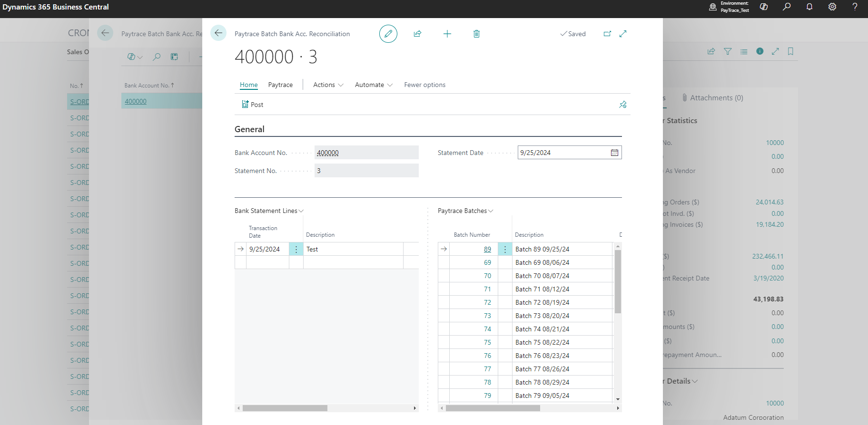Select the Batch 79 09/05/24 description
Image resolution: width=868 pixels, height=425 pixels.
[x=542, y=396]
